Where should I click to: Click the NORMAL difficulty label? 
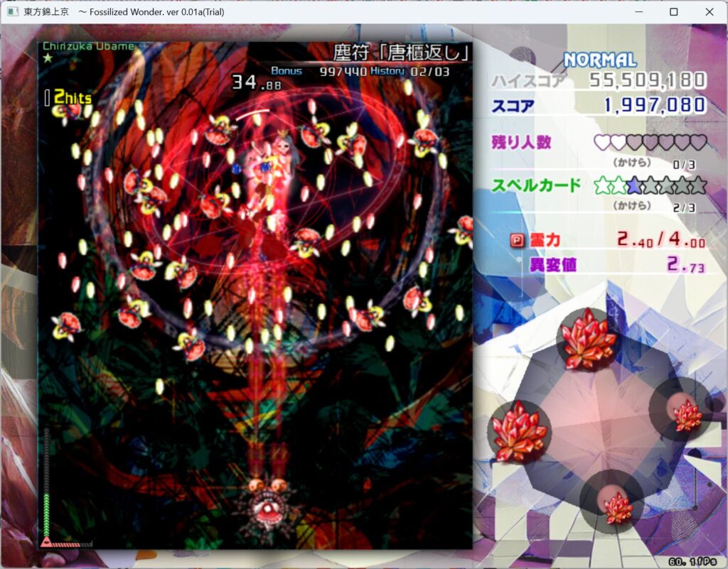pos(599,60)
